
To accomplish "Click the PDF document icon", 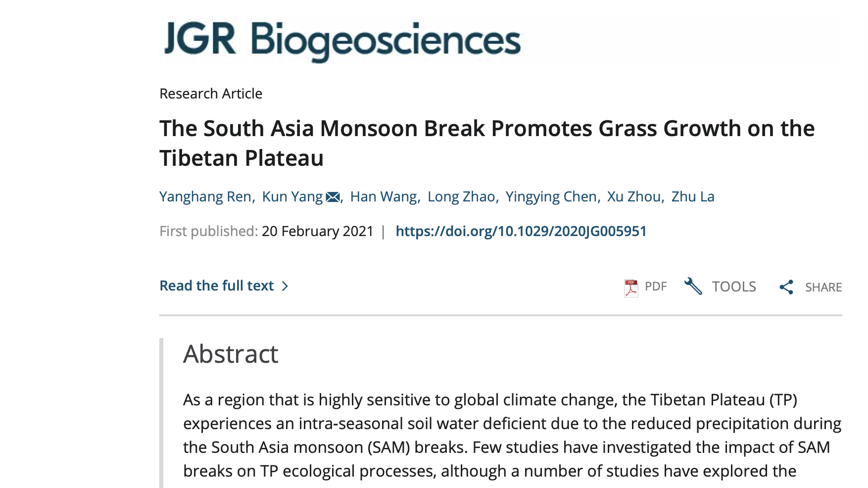I will click(631, 288).
